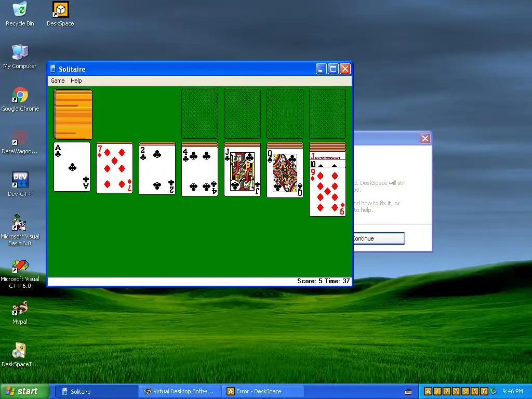Close the DeskSpace error dialog
532x399 pixels.
(x=425, y=138)
